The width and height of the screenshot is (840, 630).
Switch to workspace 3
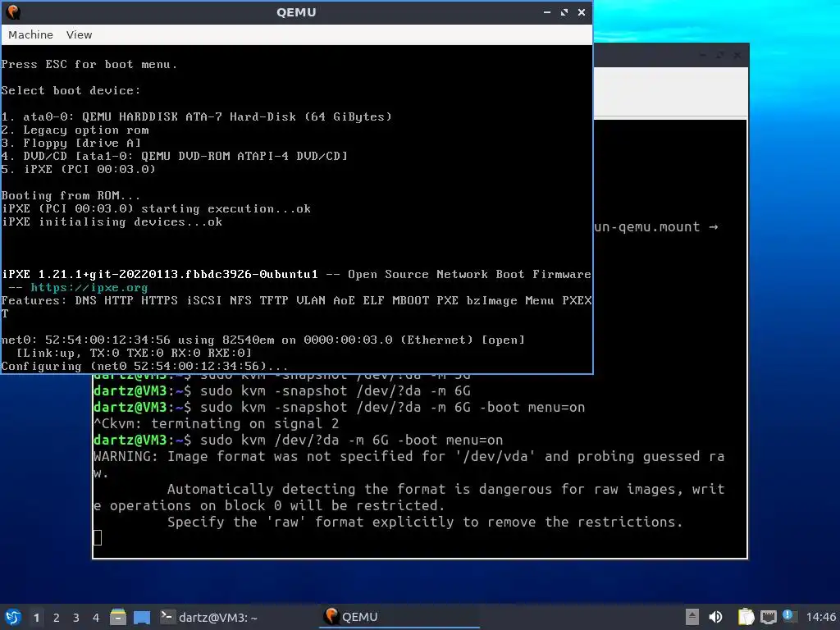pos(76,618)
